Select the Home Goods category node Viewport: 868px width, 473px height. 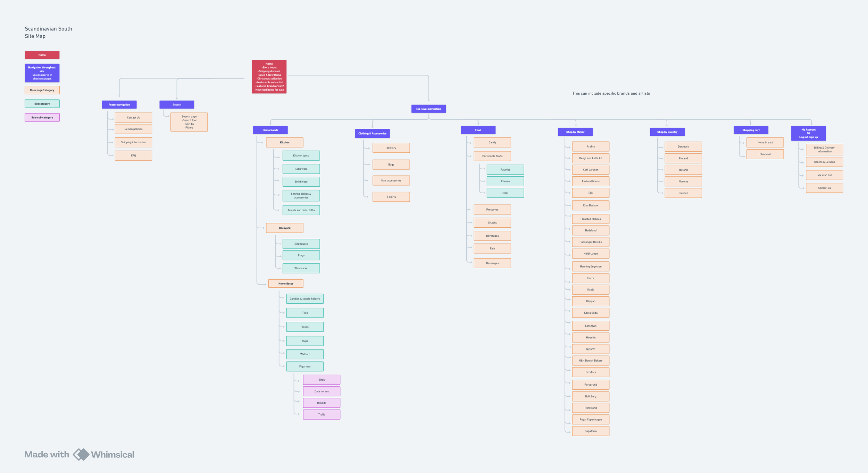coord(270,130)
